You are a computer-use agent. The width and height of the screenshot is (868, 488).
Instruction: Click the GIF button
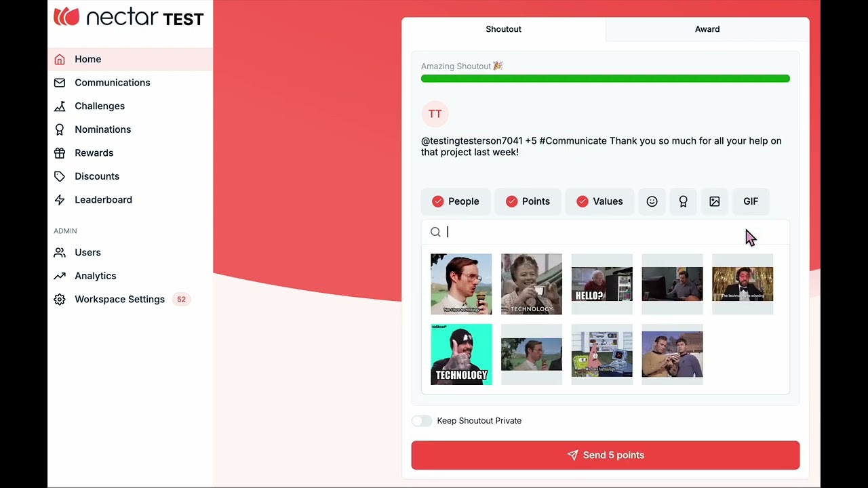[751, 201]
